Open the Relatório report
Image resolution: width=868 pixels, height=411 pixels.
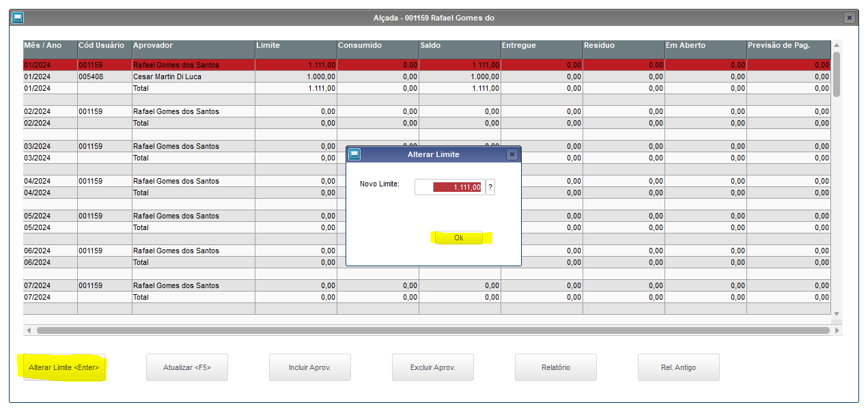556,367
